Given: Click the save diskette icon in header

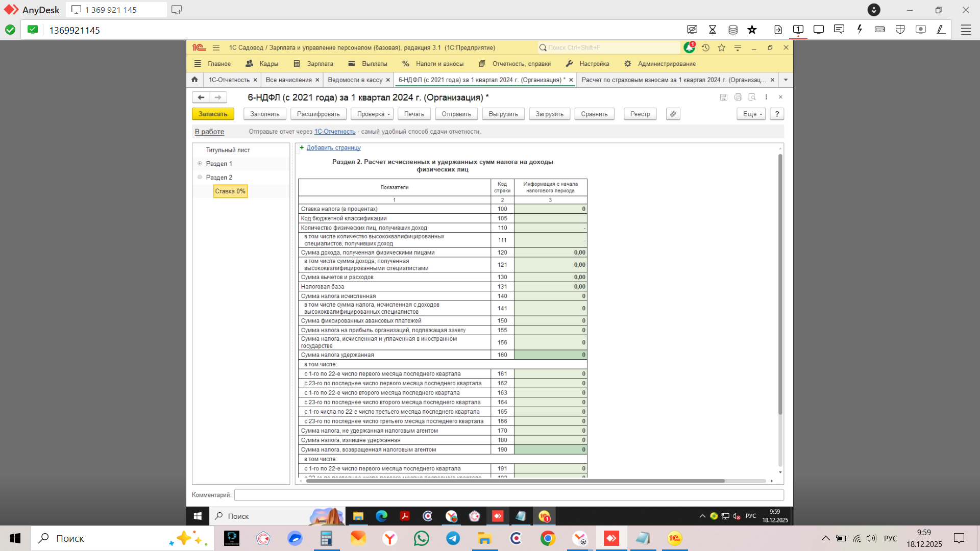Looking at the screenshot, I should pyautogui.click(x=723, y=97).
